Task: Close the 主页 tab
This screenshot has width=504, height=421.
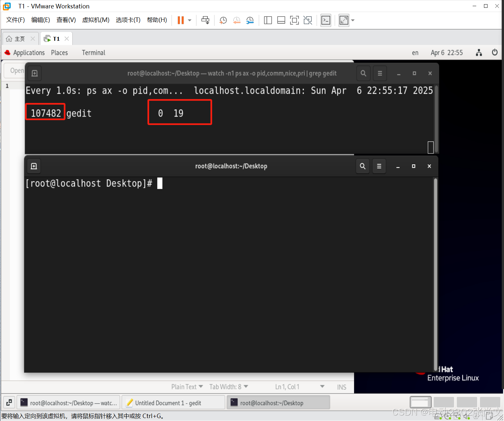Action: tap(33, 39)
